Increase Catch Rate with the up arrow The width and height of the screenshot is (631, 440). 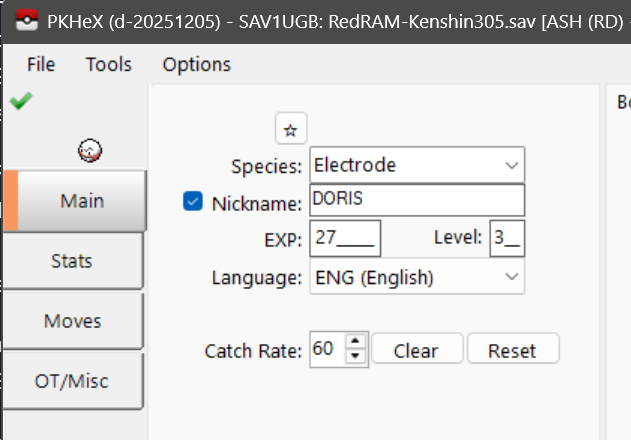tap(354, 343)
